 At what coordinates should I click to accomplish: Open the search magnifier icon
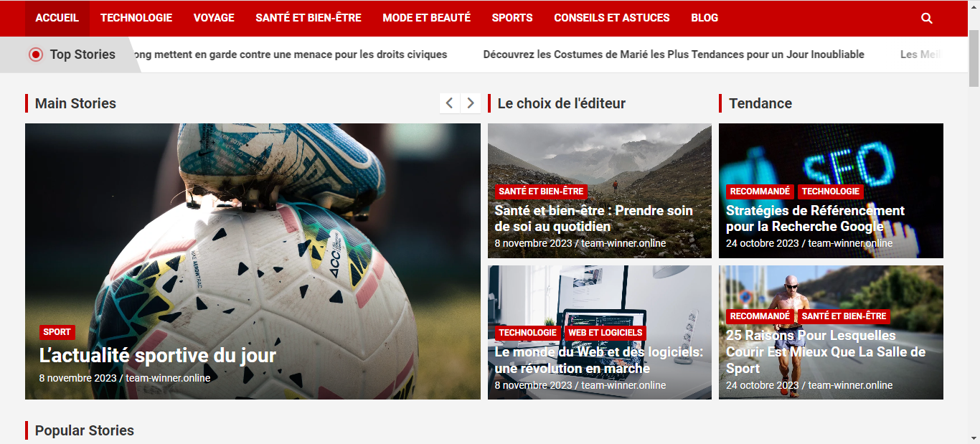927,18
